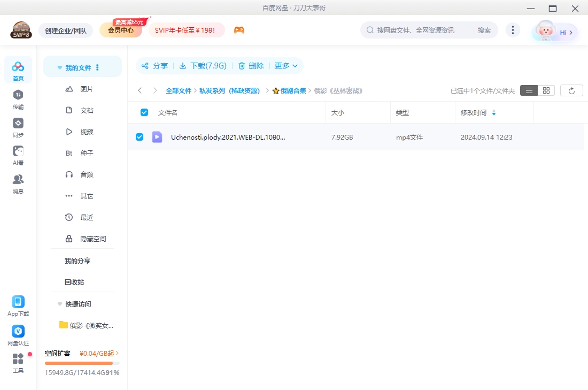The width and height of the screenshot is (588, 390).
Task: Collapse the 我的文件 section
Action: click(x=59, y=67)
